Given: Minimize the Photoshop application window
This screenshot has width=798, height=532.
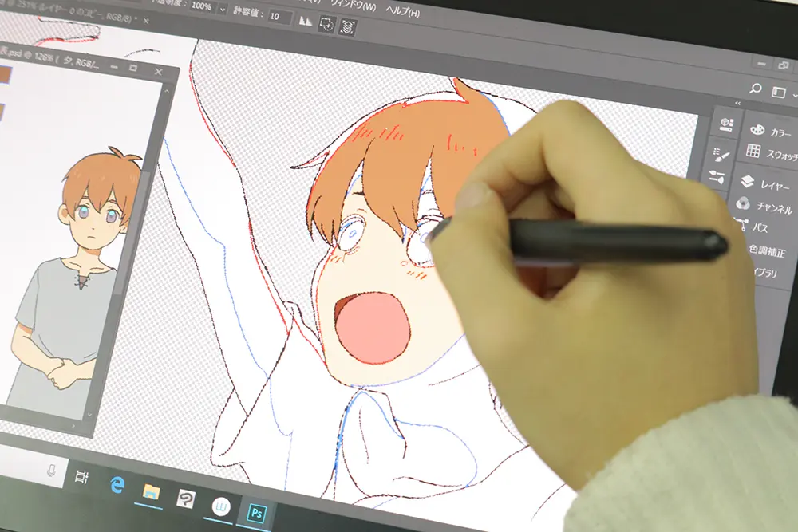Looking at the screenshot, I should click(x=762, y=63).
